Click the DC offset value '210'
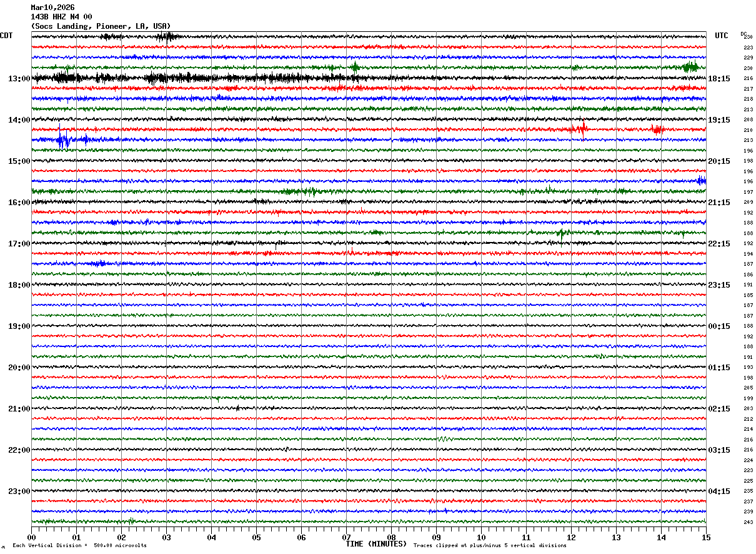756x554 pixels. tap(748, 130)
